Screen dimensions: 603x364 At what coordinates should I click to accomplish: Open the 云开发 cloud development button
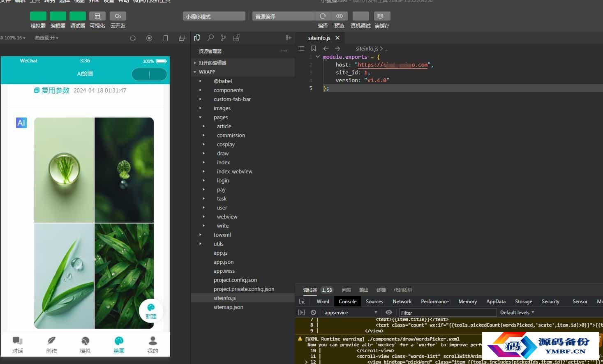(x=118, y=16)
